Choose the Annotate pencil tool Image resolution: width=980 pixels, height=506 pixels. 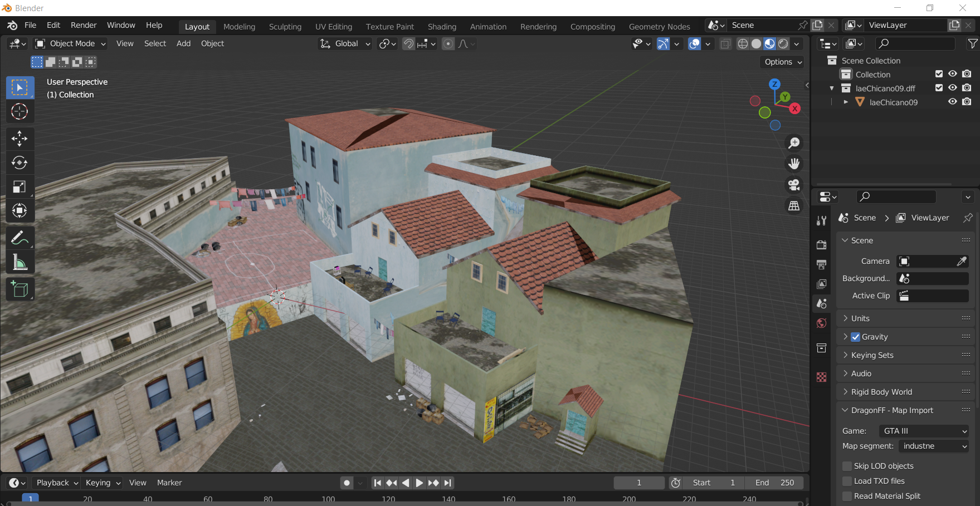(19, 238)
